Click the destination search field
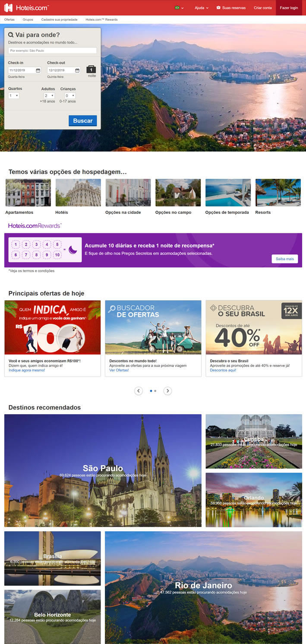 (52, 51)
